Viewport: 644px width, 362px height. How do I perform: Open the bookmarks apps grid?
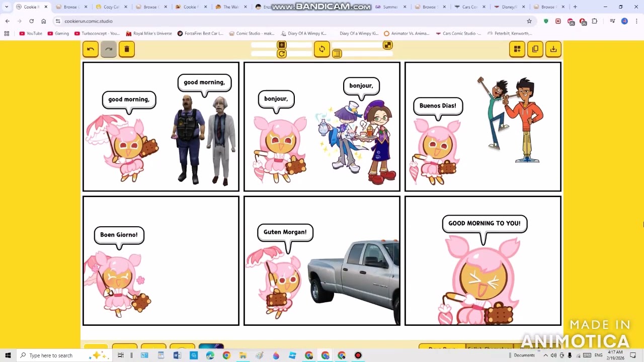pyautogui.click(x=7, y=33)
